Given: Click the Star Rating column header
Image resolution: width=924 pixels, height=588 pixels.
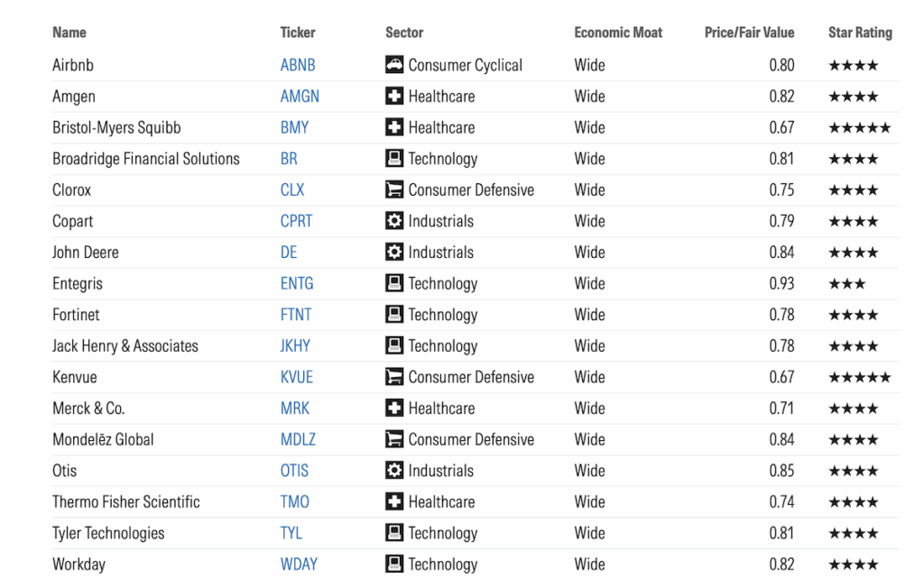Looking at the screenshot, I should pos(859,32).
